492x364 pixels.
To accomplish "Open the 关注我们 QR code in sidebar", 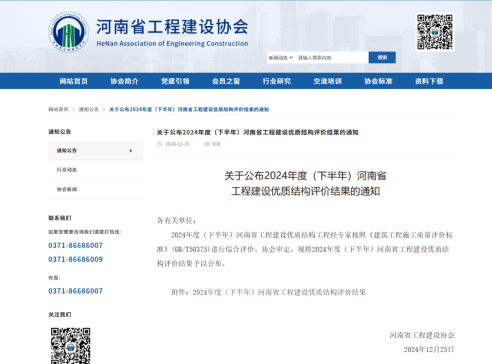I will [71, 346].
